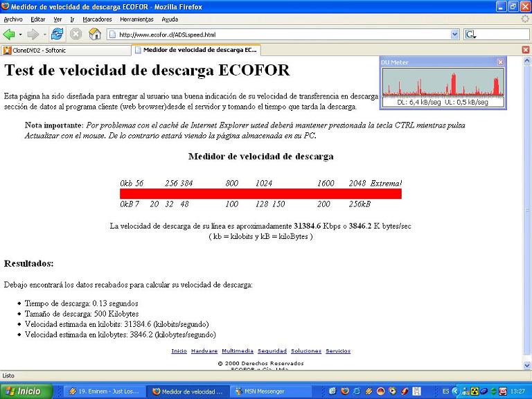Close current tab with red X button
Screen dimensions: 532x399
[x=526, y=50]
